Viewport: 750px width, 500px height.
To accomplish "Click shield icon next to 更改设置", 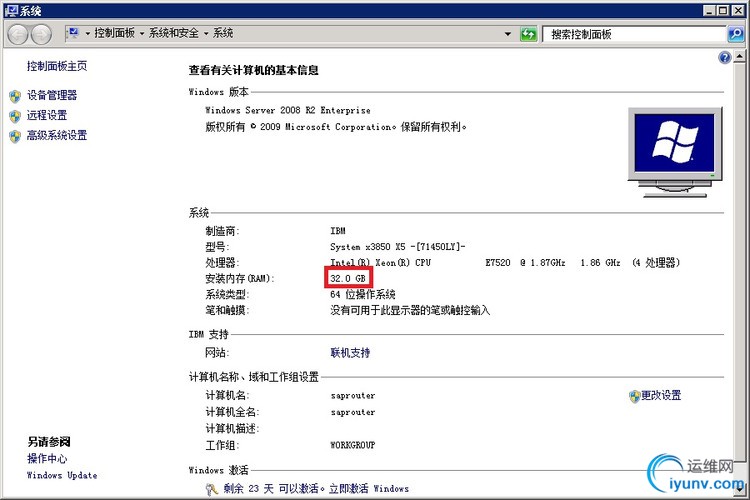I will [x=634, y=396].
